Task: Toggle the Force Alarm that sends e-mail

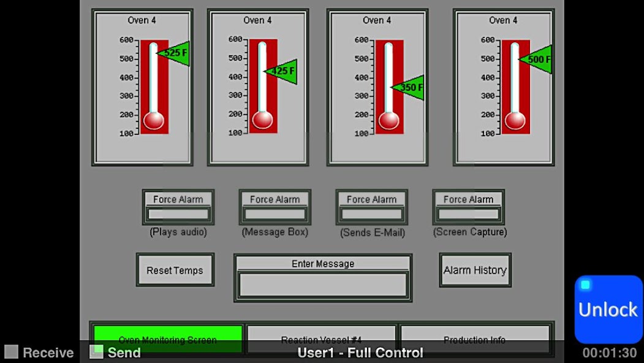Action: tap(371, 212)
